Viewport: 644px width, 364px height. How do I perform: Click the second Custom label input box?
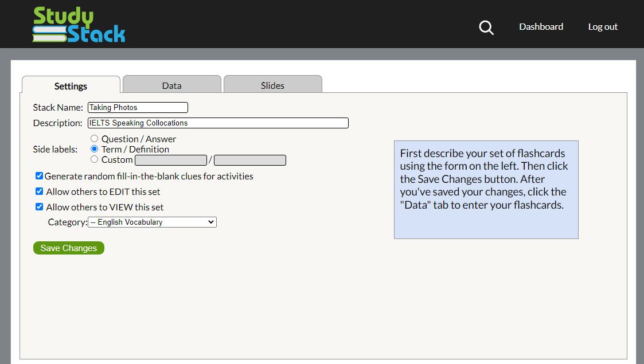[x=249, y=160]
